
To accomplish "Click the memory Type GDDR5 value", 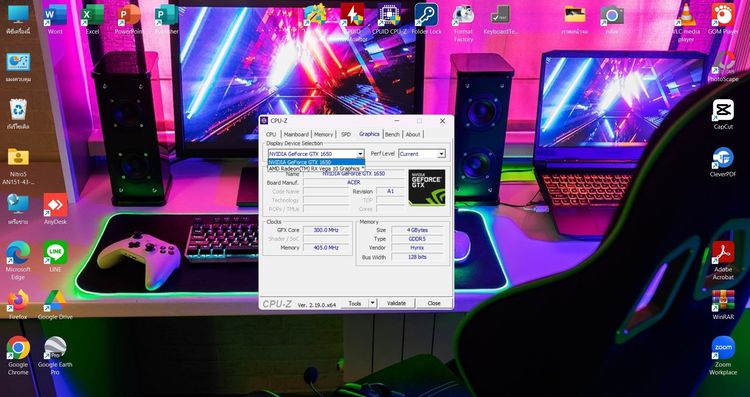I will tap(417, 239).
